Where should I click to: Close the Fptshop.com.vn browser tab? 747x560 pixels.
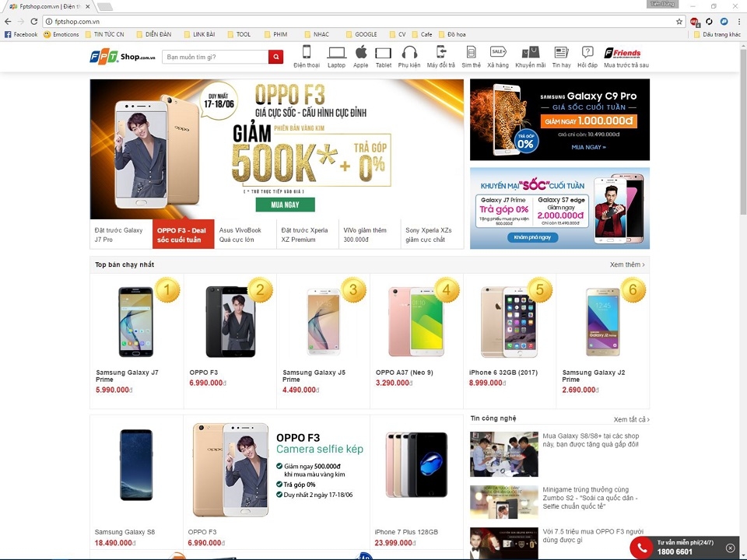click(x=87, y=7)
